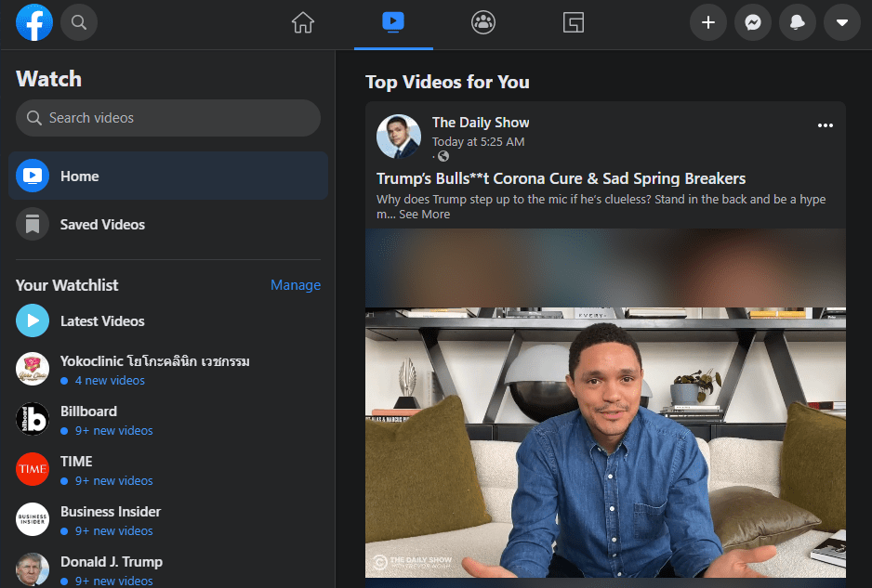Open the Gaming icon in top bar
872x588 pixels.
[574, 23]
